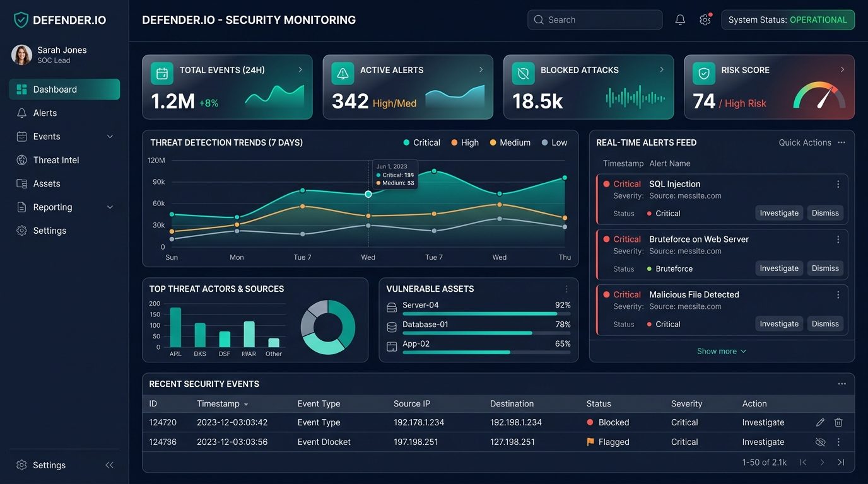Edit event 124720 with the pencil icon
Viewport: 868px width, 484px height.
click(820, 422)
